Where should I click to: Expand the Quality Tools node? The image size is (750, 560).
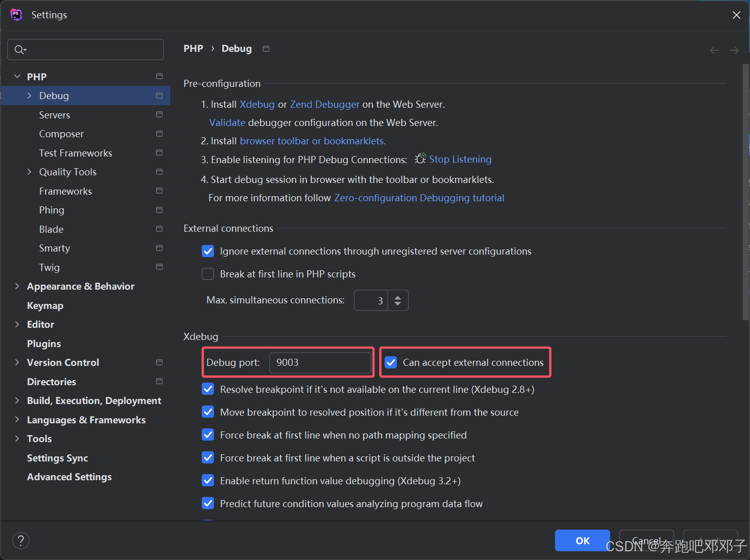(29, 172)
